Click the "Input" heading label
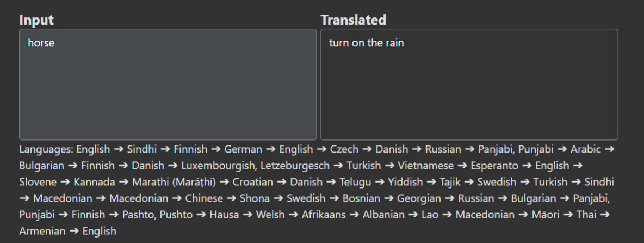Screen dimensions: 644x243 36,20
